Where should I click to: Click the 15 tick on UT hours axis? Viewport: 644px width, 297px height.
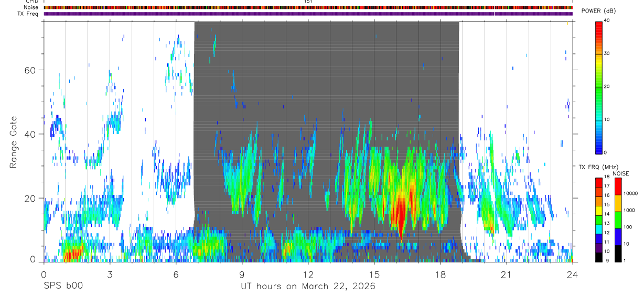click(x=374, y=274)
